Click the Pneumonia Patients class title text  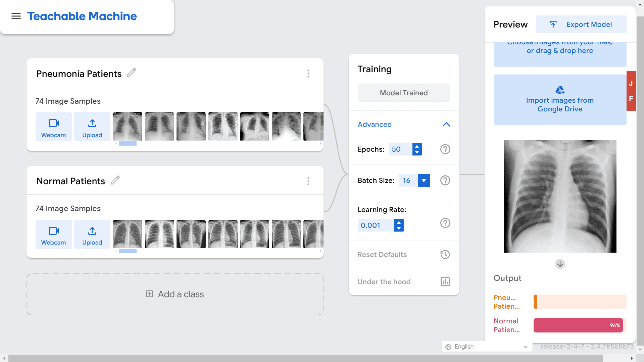coord(79,74)
